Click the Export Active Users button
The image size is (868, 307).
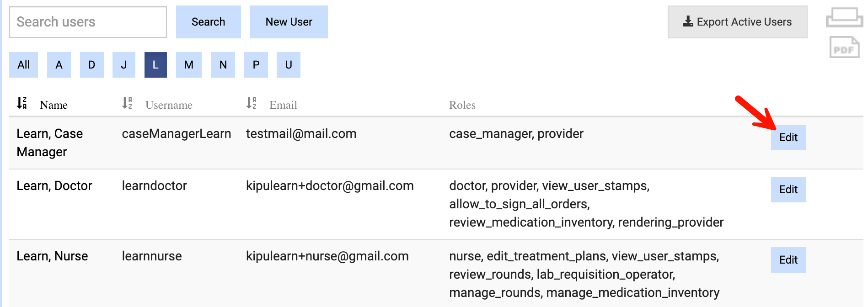point(737,22)
